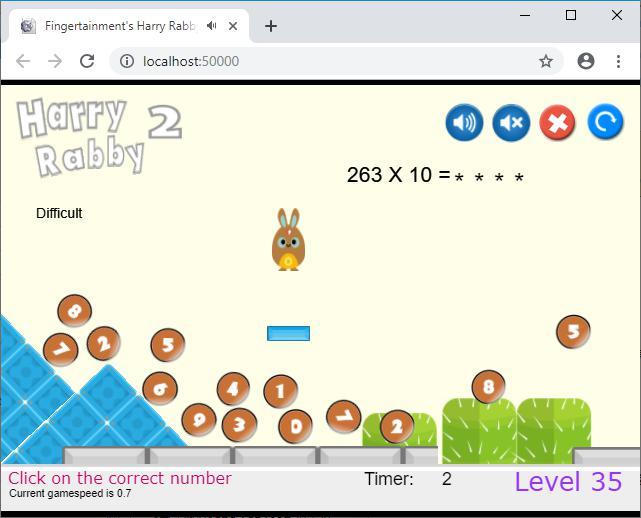Click the number 4 ball
Screen dimensions: 641x518
click(233, 388)
